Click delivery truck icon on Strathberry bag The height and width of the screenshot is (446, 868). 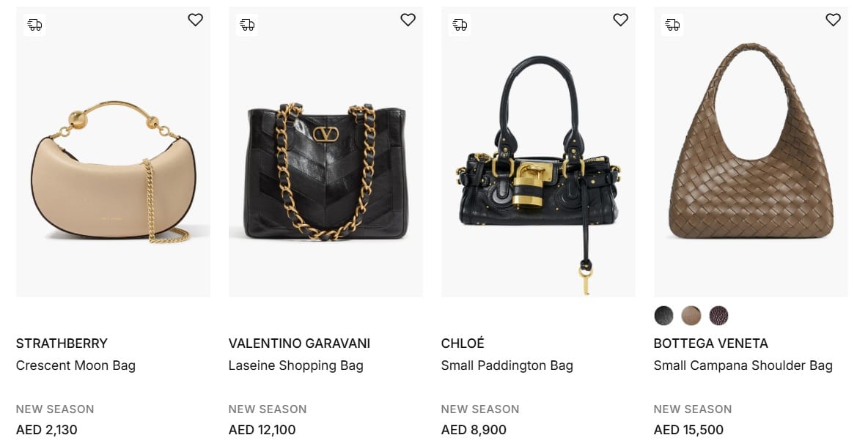click(x=34, y=25)
